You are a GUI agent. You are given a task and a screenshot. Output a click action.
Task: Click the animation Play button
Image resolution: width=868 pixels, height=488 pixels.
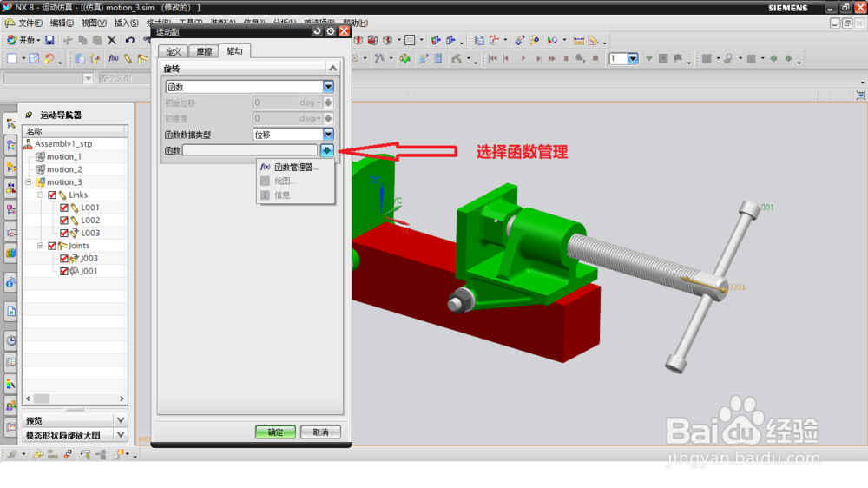pos(523,58)
